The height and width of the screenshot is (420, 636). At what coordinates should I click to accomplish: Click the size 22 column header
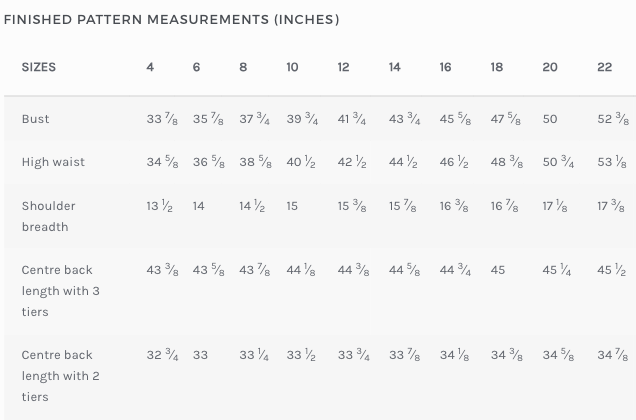click(604, 67)
